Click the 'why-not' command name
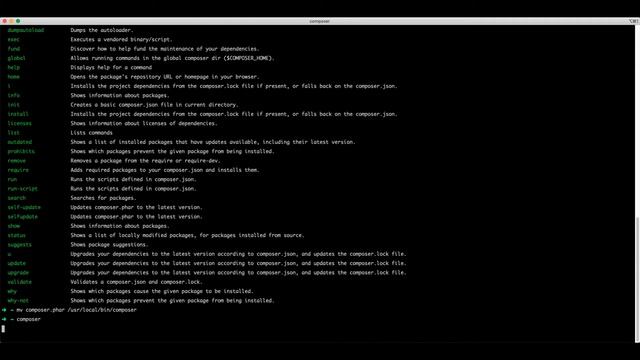This screenshot has height=360, width=640. (18, 301)
